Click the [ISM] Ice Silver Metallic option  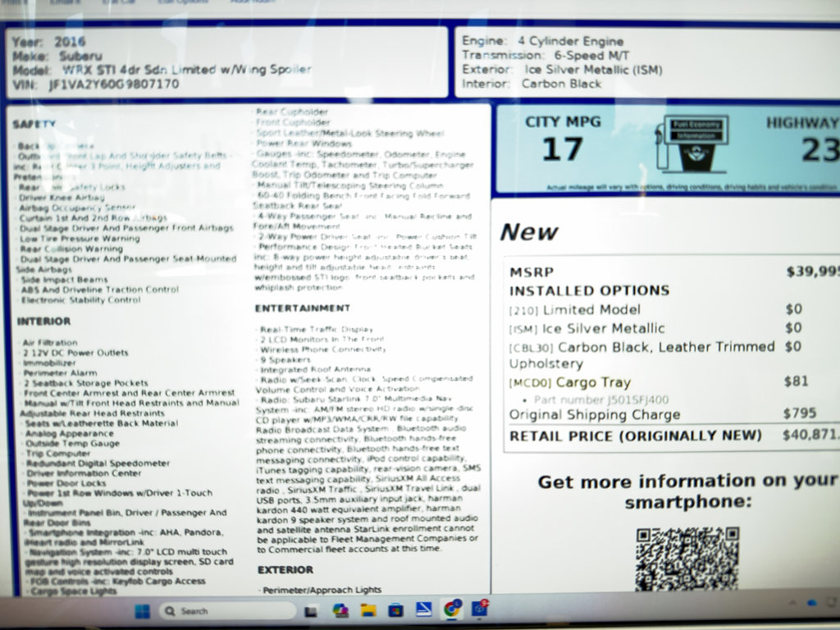pos(587,328)
